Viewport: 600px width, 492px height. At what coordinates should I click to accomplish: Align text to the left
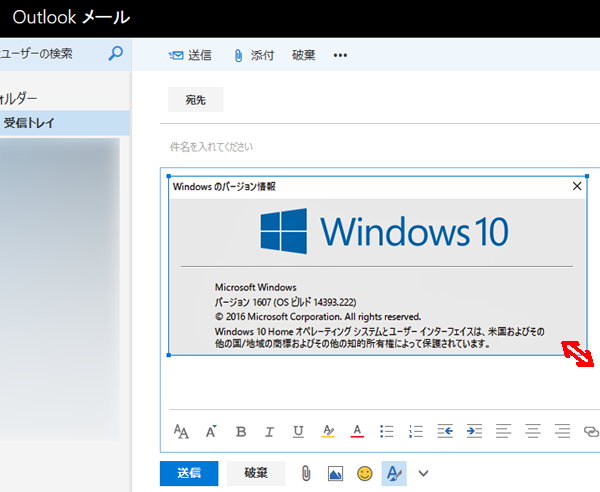(x=503, y=431)
